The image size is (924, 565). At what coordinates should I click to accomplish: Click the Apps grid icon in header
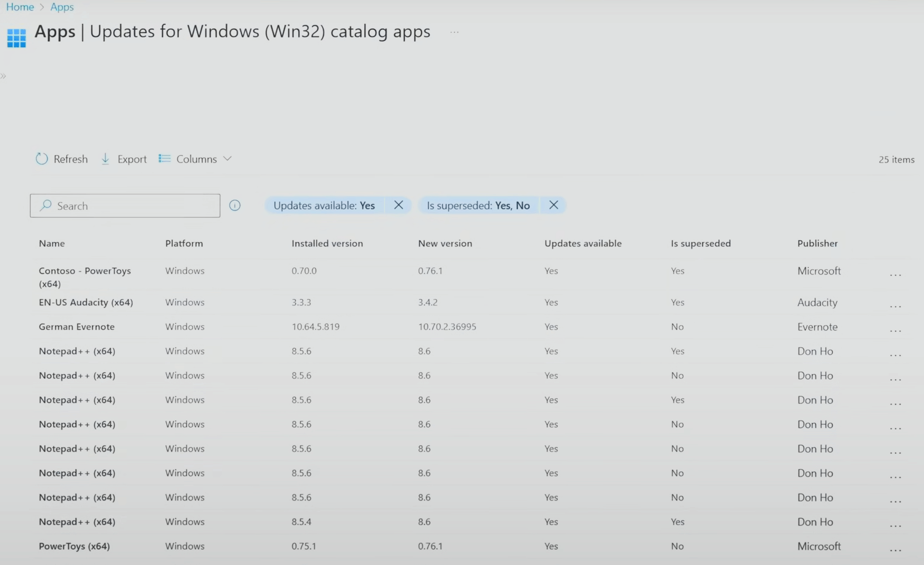point(16,38)
